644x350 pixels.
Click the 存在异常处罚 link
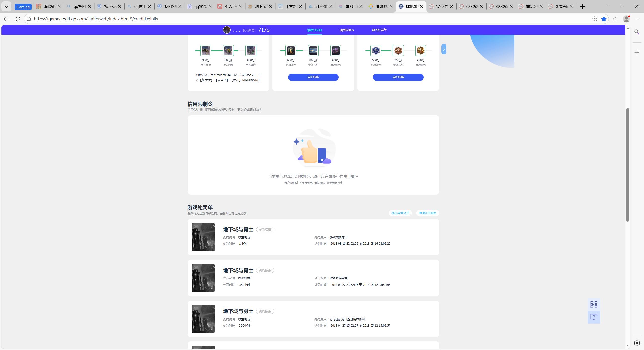coord(400,213)
